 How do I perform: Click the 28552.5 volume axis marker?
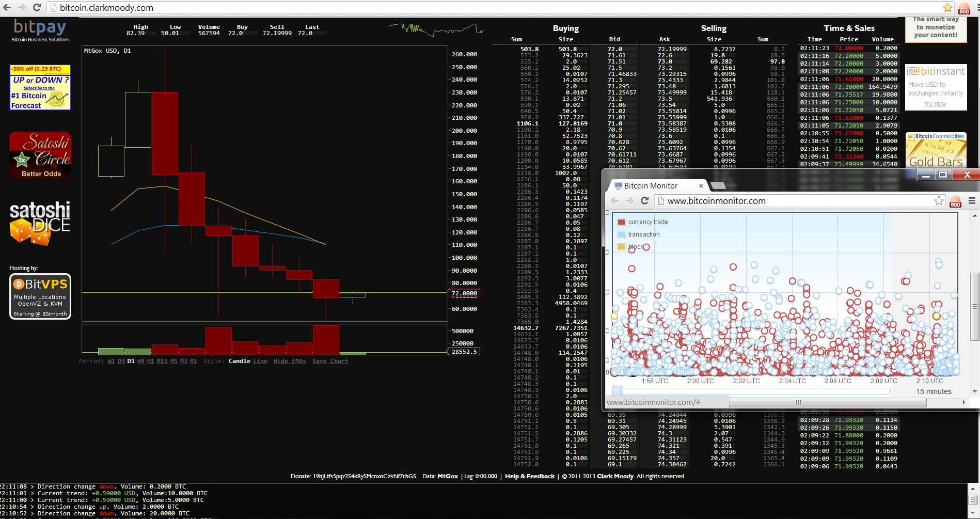click(464, 352)
